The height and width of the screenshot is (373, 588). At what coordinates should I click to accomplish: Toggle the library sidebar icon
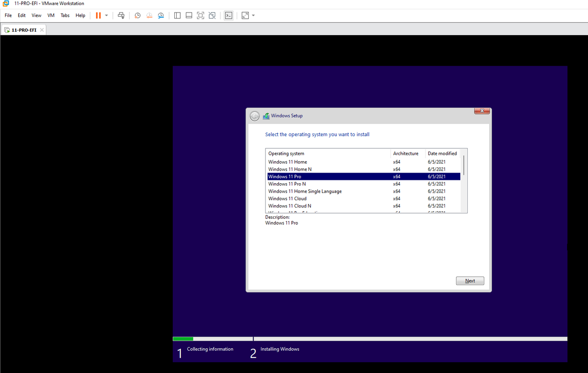pos(178,15)
